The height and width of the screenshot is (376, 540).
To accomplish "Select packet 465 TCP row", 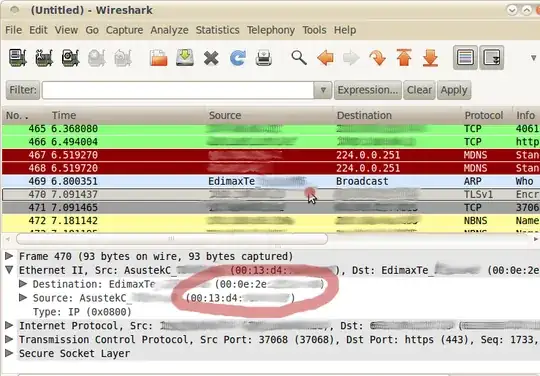I will point(271,129).
